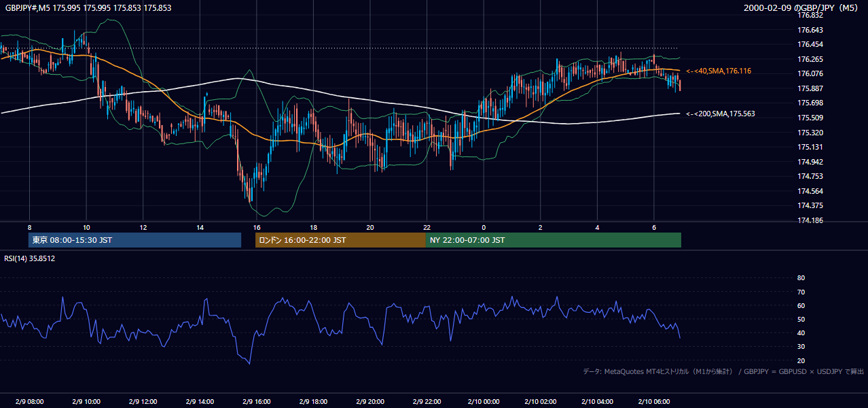Click the 175.131 price axis label
This screenshot has height=408, width=868.
(x=810, y=147)
